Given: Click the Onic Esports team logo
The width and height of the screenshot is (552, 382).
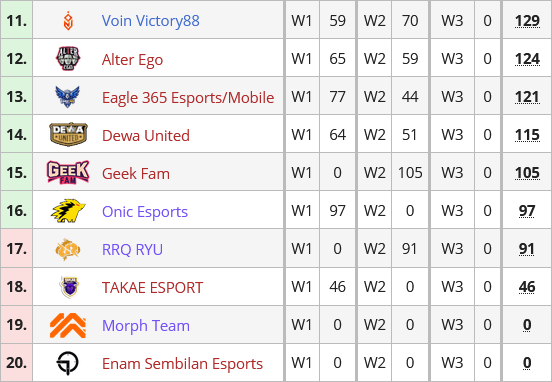Looking at the screenshot, I should (68, 211).
